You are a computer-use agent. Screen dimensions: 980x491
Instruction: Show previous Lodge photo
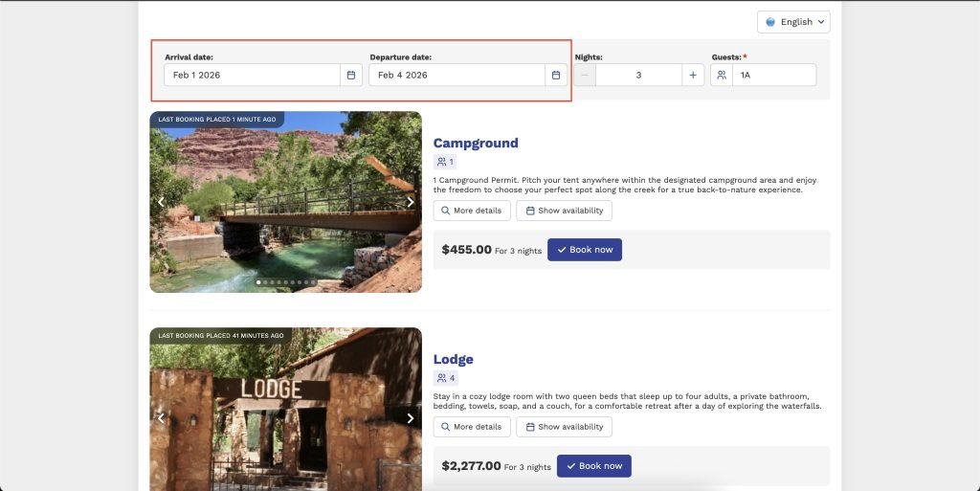pos(161,418)
